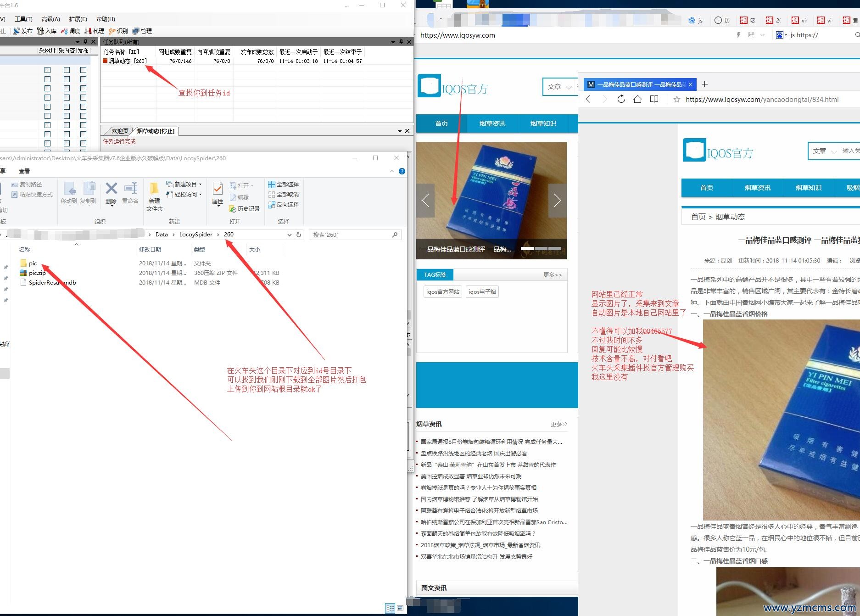Viewport: 860px width, 616px height.
Task: Click the search magnifier in Explorer search box
Action: tap(395, 235)
